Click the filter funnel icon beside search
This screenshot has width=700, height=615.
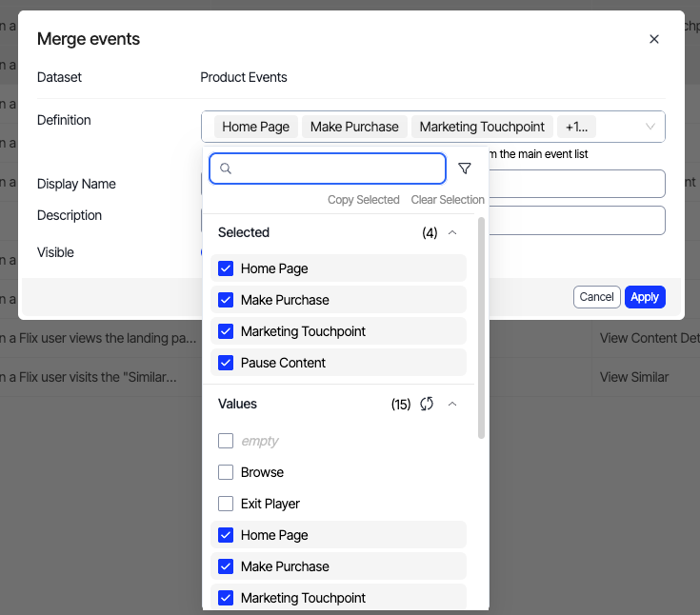pos(465,169)
